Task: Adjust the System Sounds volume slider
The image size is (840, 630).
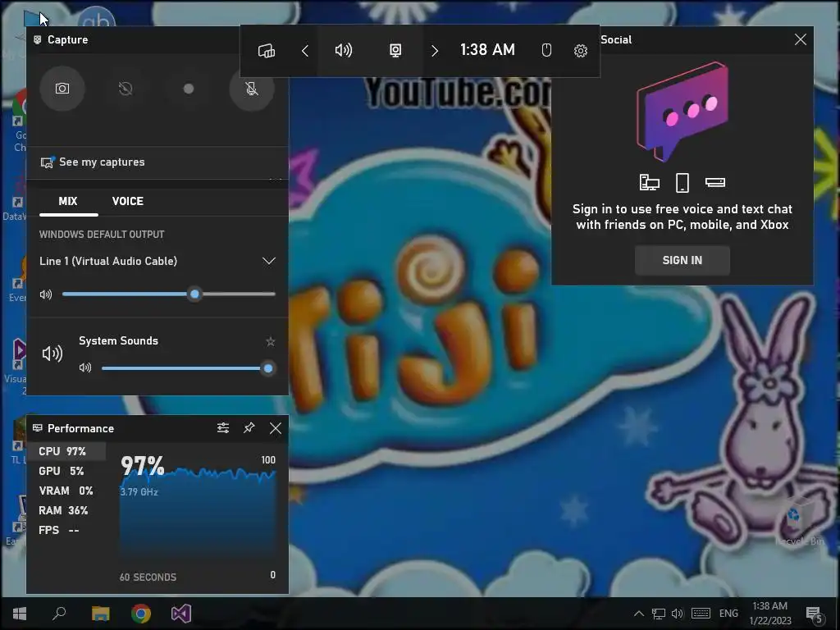Action: pos(188,368)
